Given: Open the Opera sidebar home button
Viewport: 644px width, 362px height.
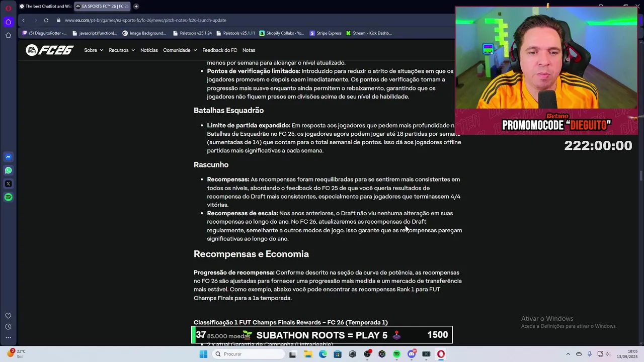Looking at the screenshot, I should pos(8,22).
